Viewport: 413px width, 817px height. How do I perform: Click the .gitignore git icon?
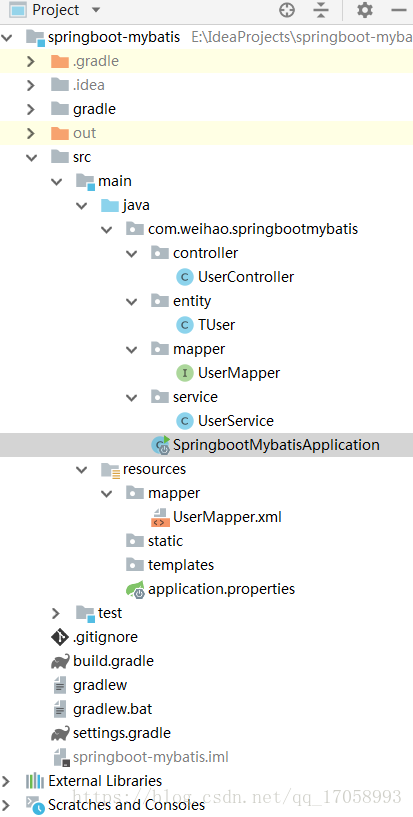pos(60,637)
